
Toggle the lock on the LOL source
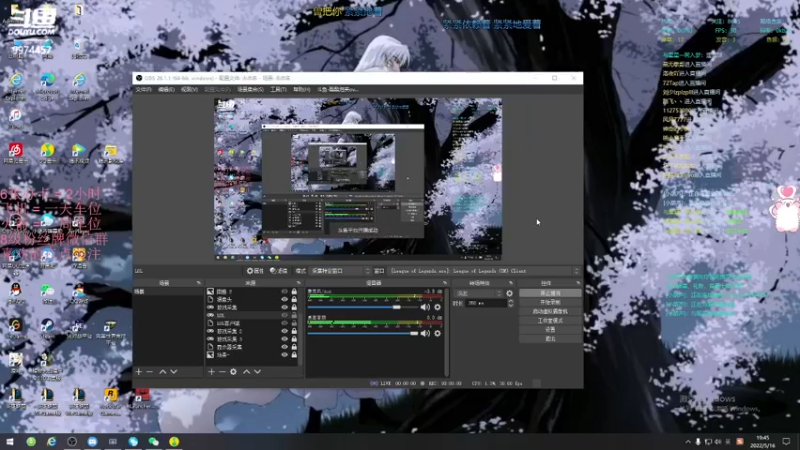click(294, 315)
